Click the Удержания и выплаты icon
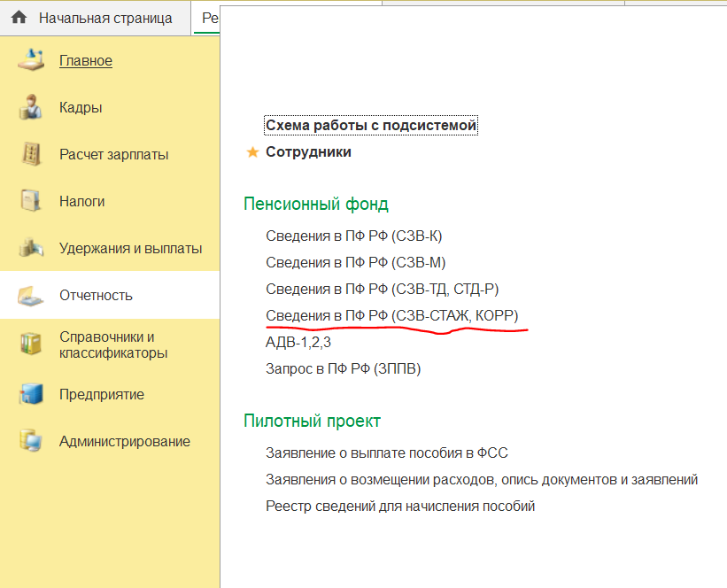The image size is (727, 588). pyautogui.click(x=31, y=248)
